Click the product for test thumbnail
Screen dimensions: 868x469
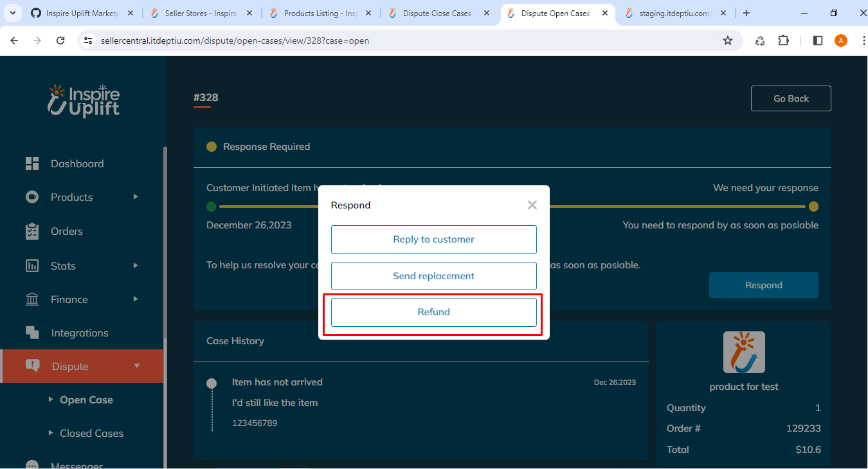(x=744, y=352)
